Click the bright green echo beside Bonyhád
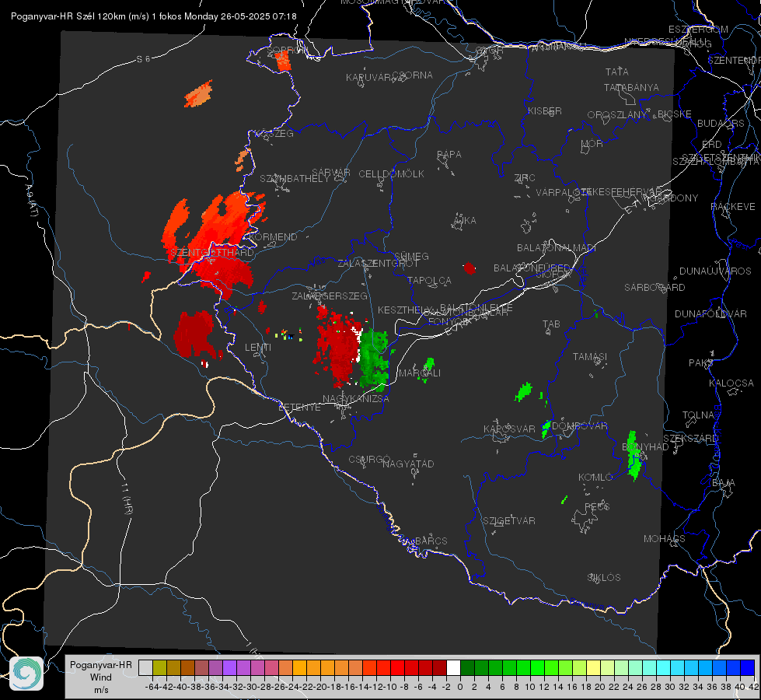The image size is (761, 700). tap(634, 456)
